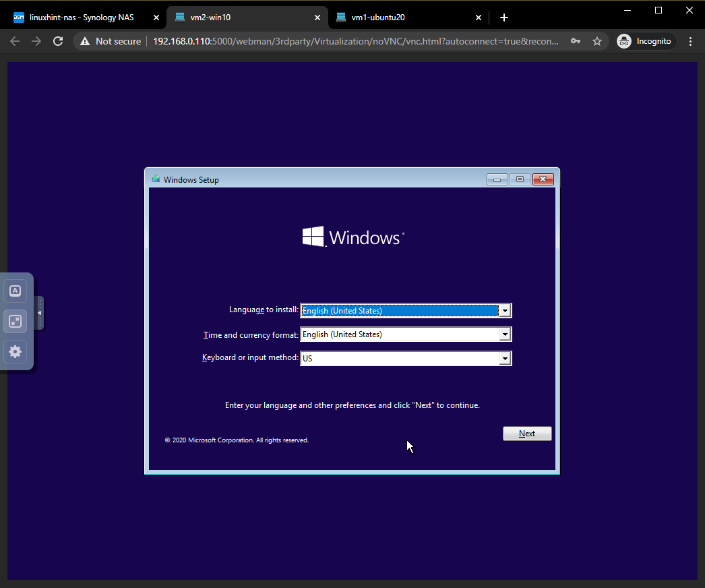Screen dimensions: 705x588
Task: Bookmark this page with star icon
Action: click(x=596, y=41)
